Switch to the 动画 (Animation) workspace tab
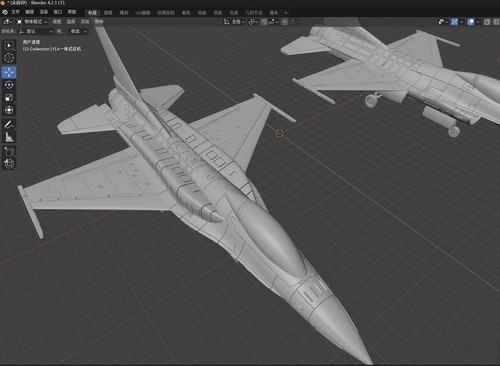This screenshot has height=366, width=500. point(202,13)
